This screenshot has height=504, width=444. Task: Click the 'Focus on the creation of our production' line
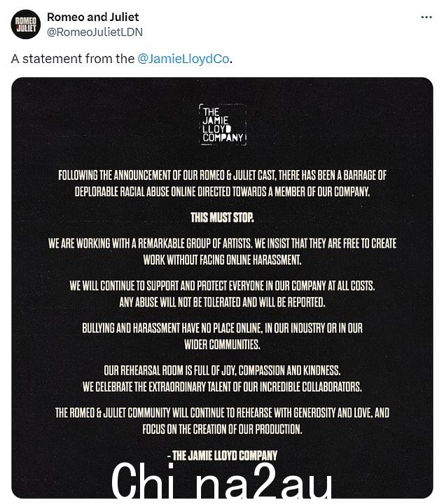pyautogui.click(x=222, y=429)
